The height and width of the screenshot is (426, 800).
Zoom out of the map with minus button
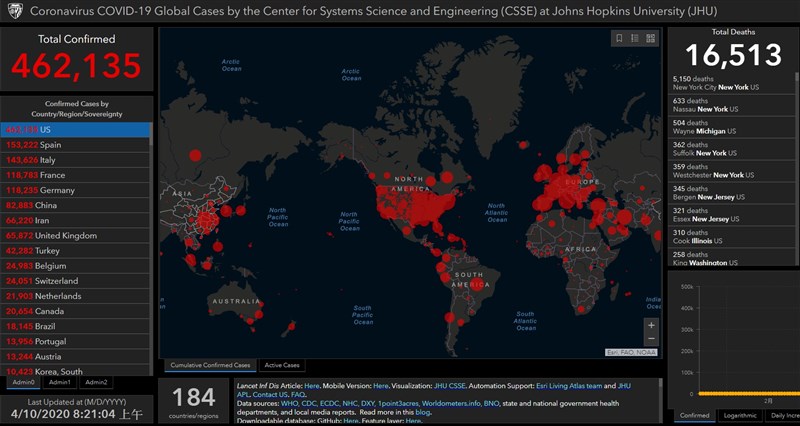[652, 340]
